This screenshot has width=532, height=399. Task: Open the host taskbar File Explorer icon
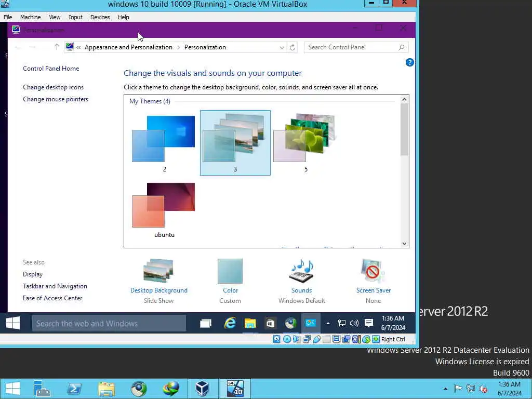(106, 389)
